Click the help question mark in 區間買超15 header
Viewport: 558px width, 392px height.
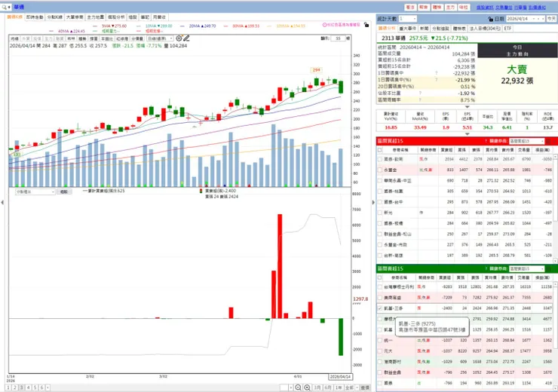pyautogui.click(x=486, y=141)
